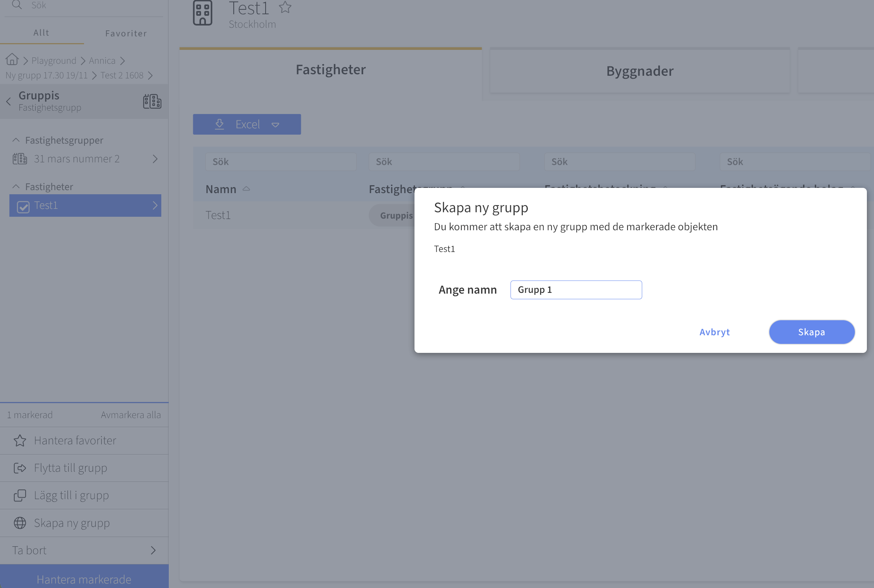Choose Lägg till i grupp menu entry
The width and height of the screenshot is (874, 588).
coord(84,495)
